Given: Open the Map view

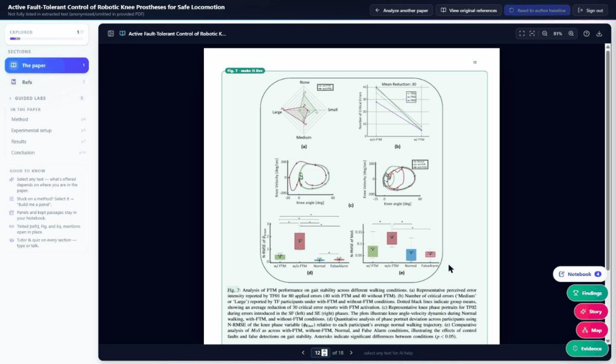Looking at the screenshot, I should pos(592,330).
